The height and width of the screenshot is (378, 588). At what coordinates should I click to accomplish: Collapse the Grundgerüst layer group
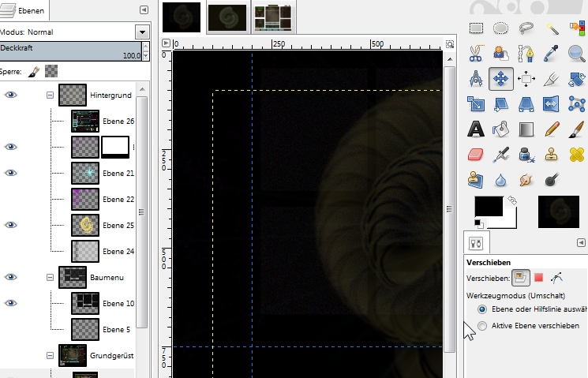(x=50, y=356)
